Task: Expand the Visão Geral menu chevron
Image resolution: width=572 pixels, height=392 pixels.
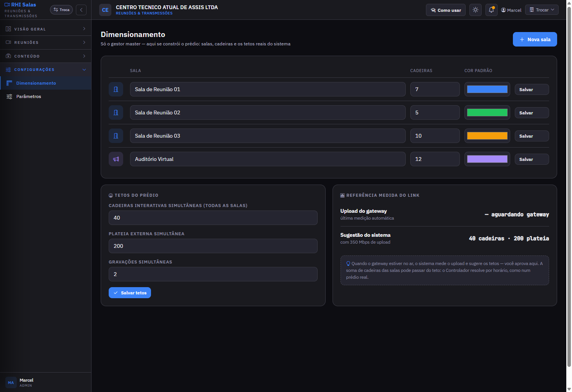Action: coord(84,29)
